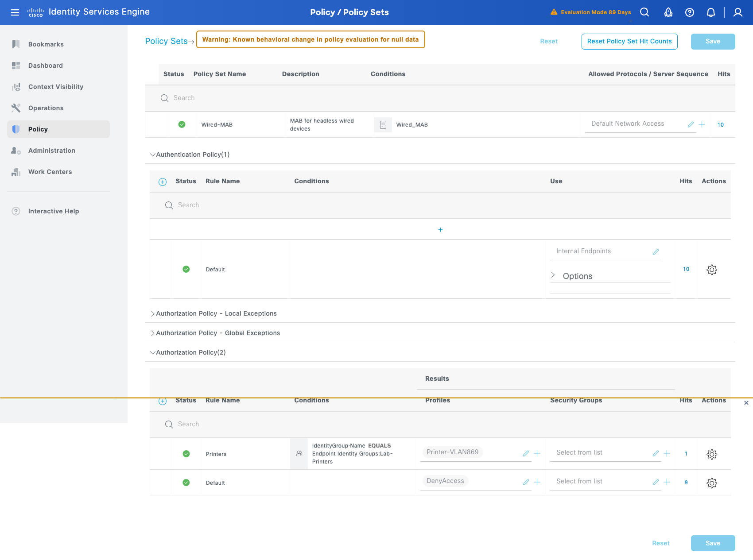Screen dimensions: 753x560
Task: Toggle status of the Wired-MAB policy set
Action: [x=182, y=124]
